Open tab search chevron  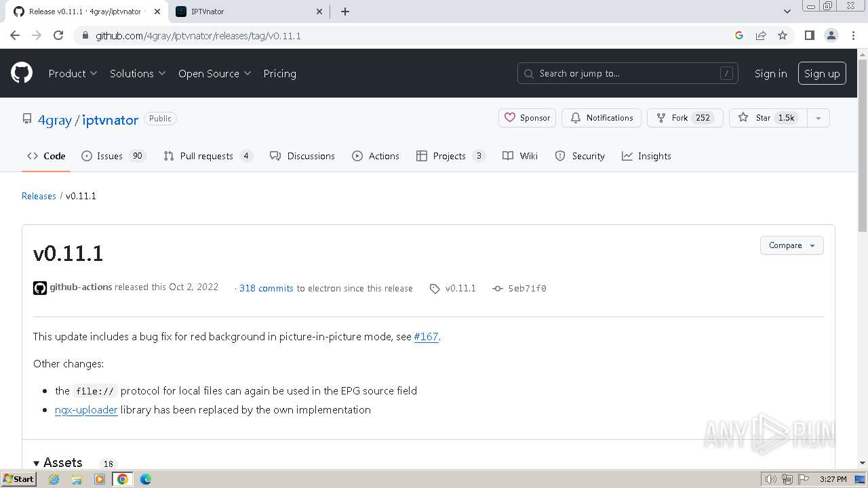point(787,12)
